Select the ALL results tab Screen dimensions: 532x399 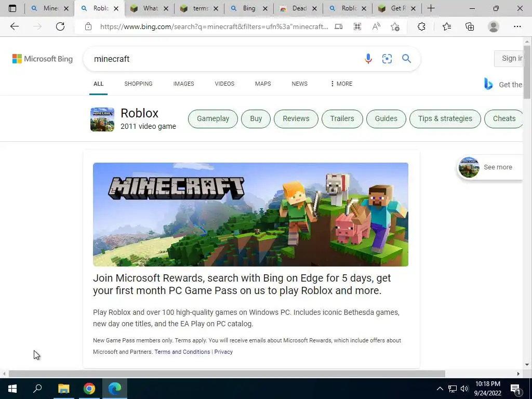pyautogui.click(x=98, y=84)
